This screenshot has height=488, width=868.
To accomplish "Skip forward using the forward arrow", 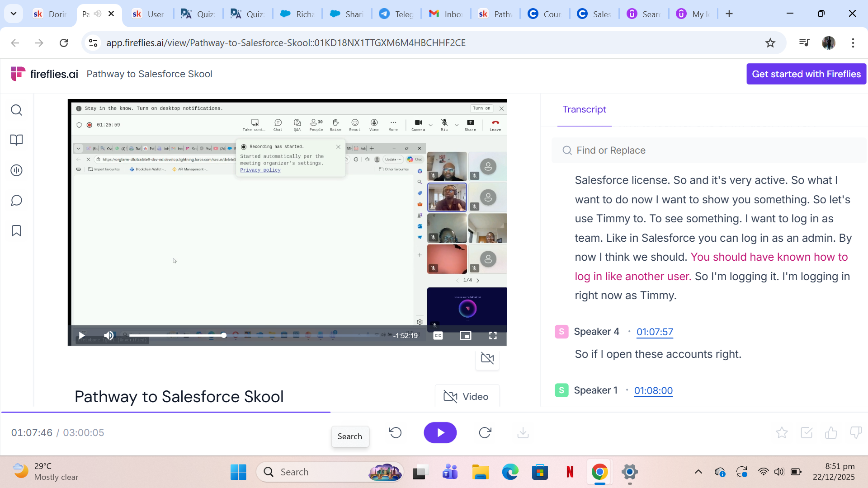I will (x=485, y=433).
